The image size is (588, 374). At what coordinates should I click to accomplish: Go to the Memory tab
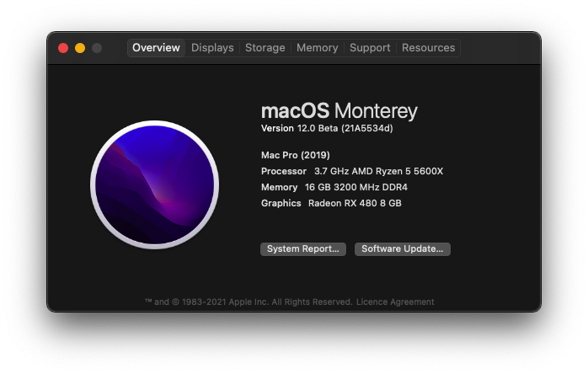point(317,48)
